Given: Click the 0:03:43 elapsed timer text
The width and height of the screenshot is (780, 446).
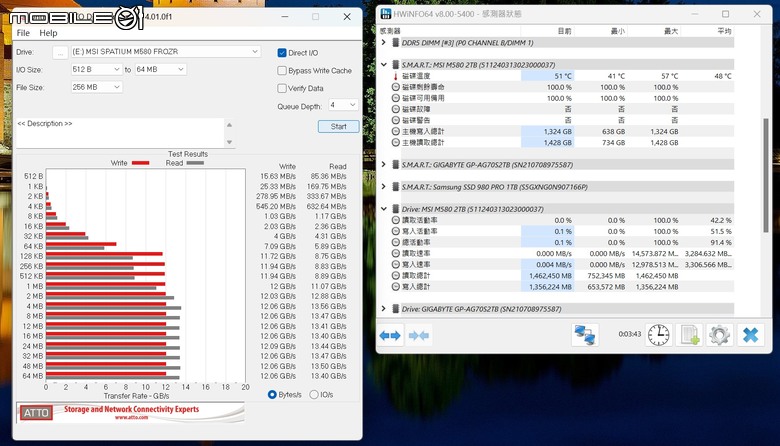Looking at the screenshot, I should 630,334.
